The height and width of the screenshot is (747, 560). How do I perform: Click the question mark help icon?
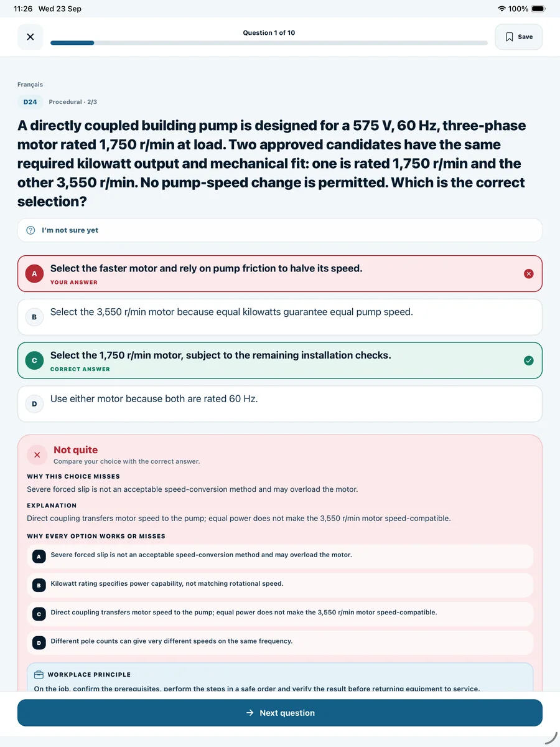tap(30, 230)
